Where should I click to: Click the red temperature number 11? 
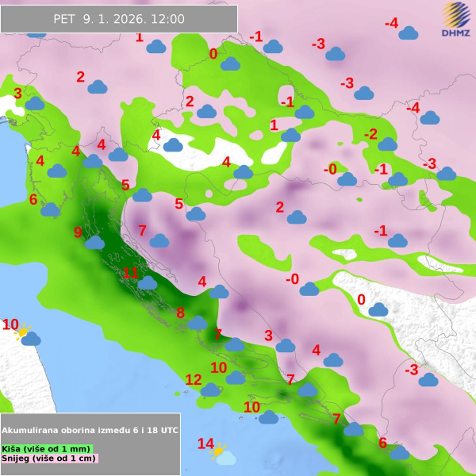pos(130,273)
